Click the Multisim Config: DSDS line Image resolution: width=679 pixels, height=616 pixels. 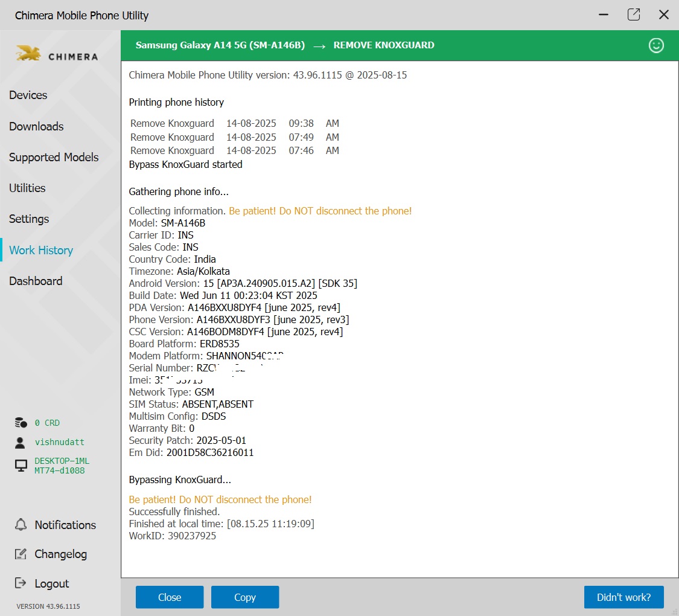pyautogui.click(x=177, y=416)
